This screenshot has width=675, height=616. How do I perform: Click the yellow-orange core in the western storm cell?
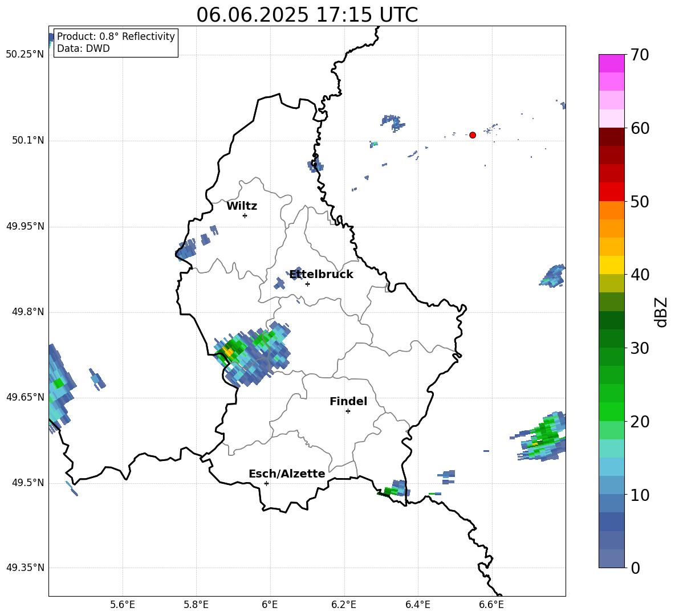coord(228,352)
